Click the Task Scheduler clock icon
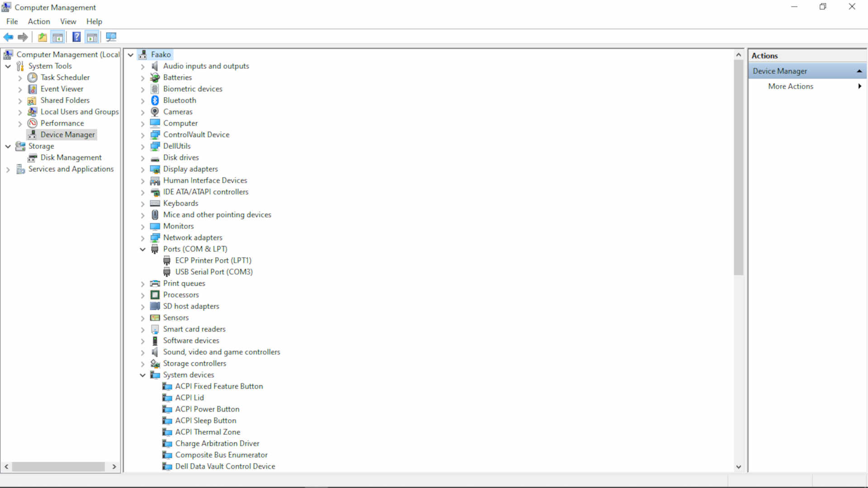The height and width of the screenshot is (488, 868). 33,77
